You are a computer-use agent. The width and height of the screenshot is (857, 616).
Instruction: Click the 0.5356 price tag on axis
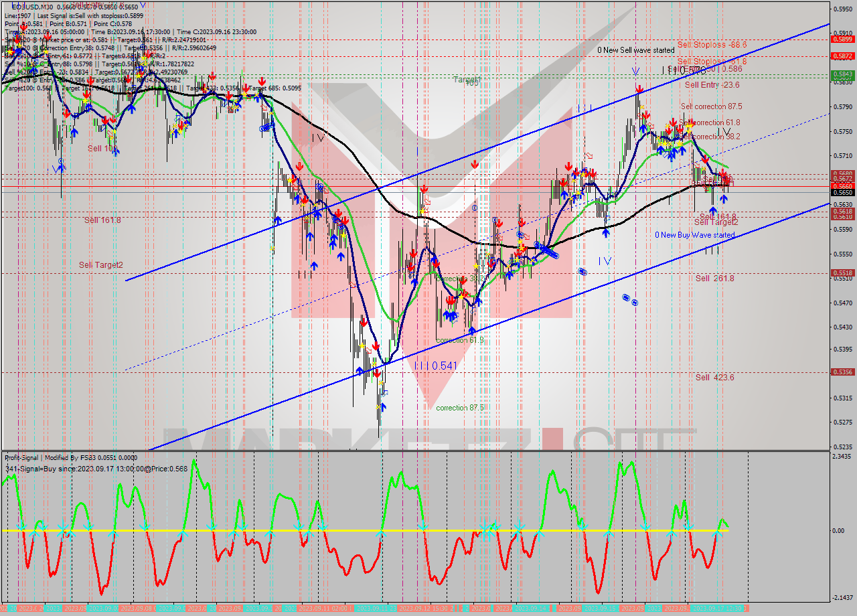(x=842, y=372)
